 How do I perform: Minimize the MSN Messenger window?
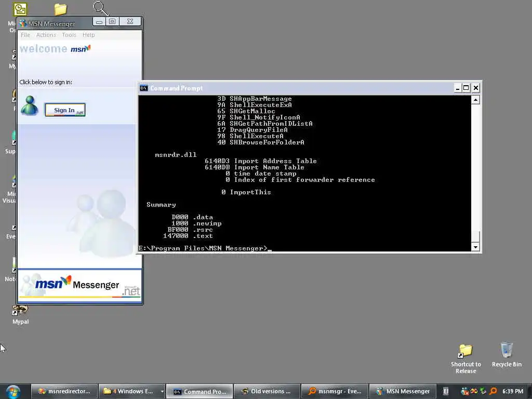click(99, 22)
